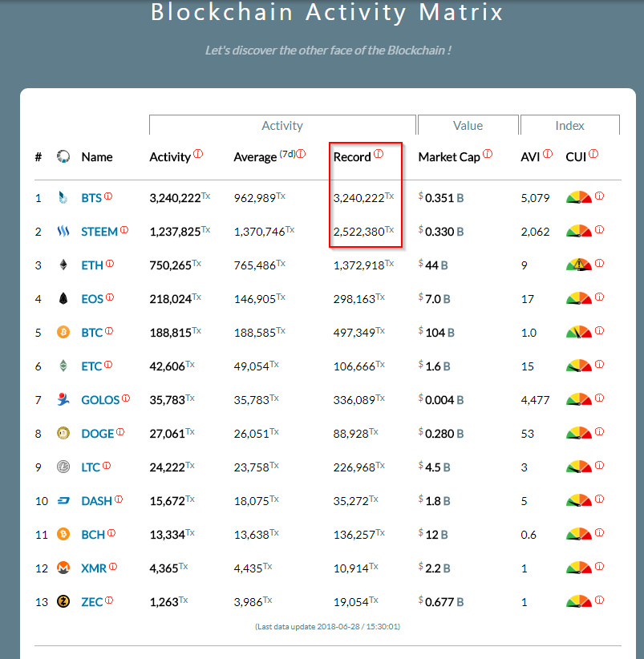Open the ZEC coin link
Image resolution: width=644 pixels, height=659 pixels.
(92, 602)
